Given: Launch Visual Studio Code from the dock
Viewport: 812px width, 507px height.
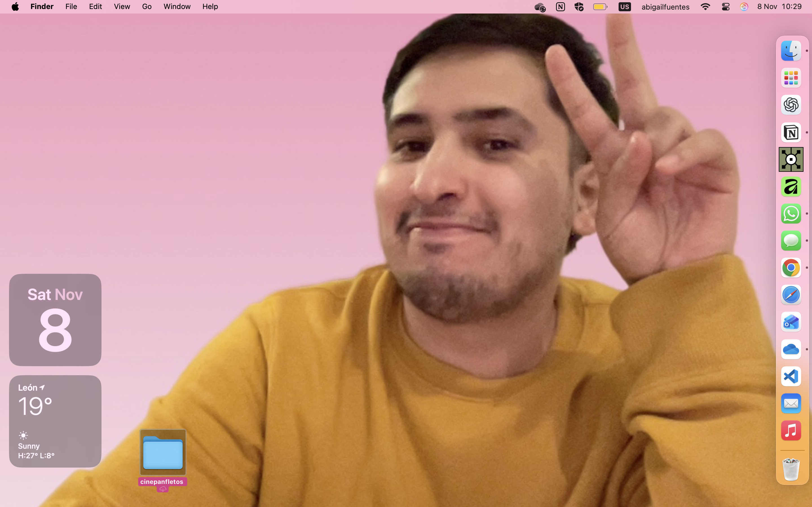Looking at the screenshot, I should tap(791, 376).
